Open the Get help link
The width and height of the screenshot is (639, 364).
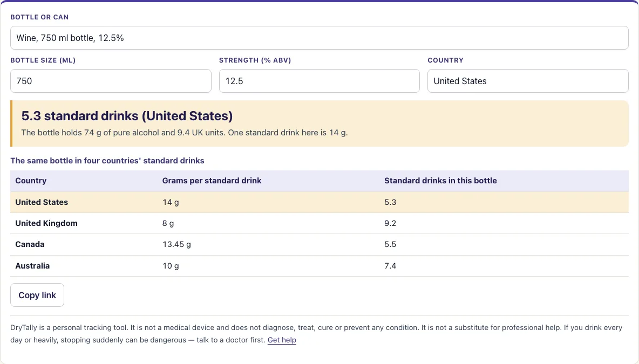[282, 340]
